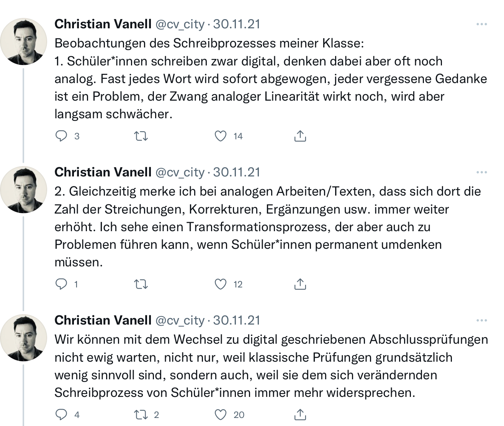The width and height of the screenshot is (504, 426).
Task: Like the first tweet with 14 likes
Action: pyautogui.click(x=221, y=136)
